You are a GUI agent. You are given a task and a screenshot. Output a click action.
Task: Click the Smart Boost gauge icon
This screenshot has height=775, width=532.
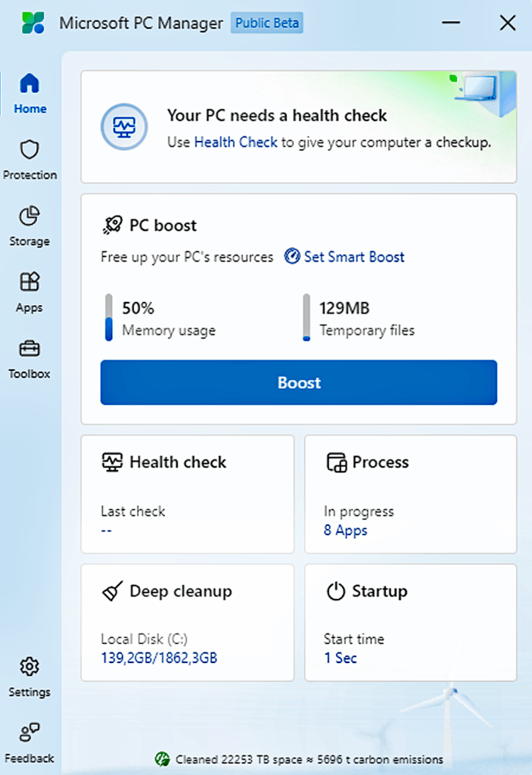tap(291, 256)
